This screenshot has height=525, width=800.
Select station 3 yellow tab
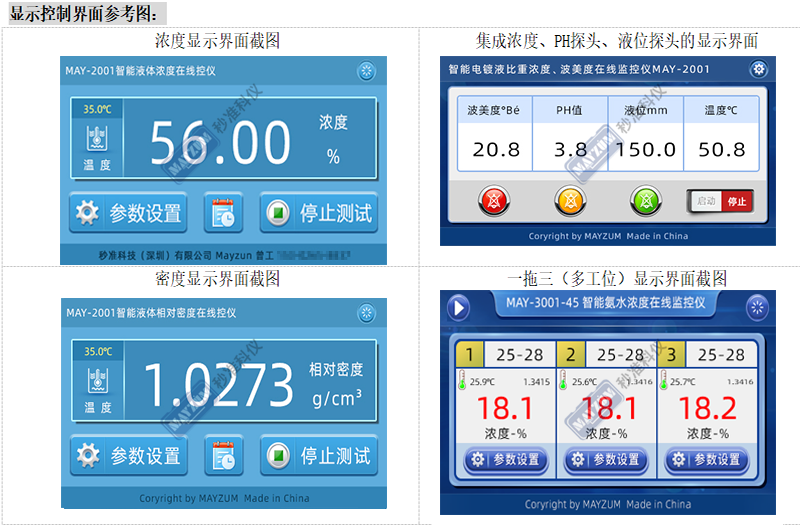pos(672,355)
